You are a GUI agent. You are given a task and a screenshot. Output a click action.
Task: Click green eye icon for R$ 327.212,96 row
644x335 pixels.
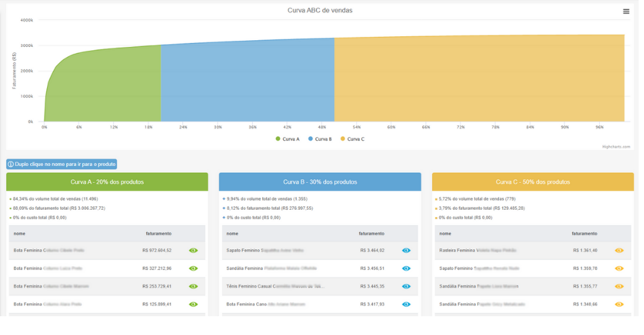[x=194, y=268]
